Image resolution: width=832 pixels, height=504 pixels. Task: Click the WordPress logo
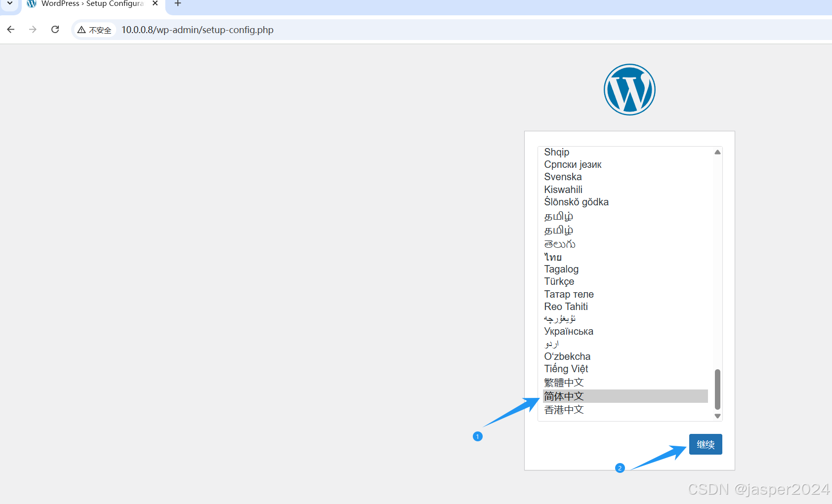pos(629,90)
